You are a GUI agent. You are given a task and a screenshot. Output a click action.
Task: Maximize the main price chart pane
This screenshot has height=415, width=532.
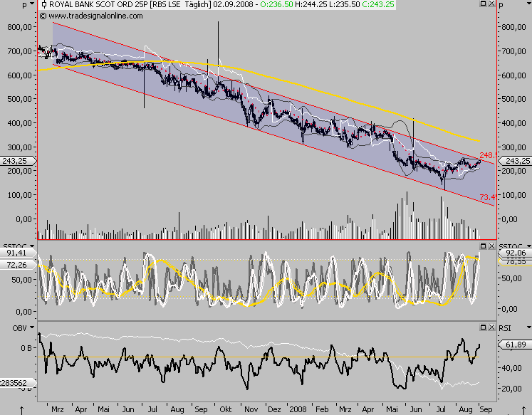[483, 4]
